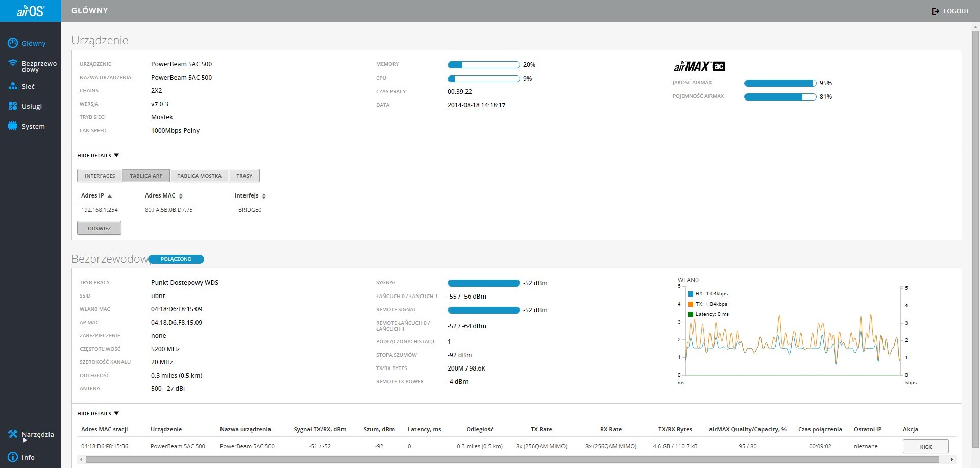Click the Adres MAC stacji column header

click(x=104, y=429)
